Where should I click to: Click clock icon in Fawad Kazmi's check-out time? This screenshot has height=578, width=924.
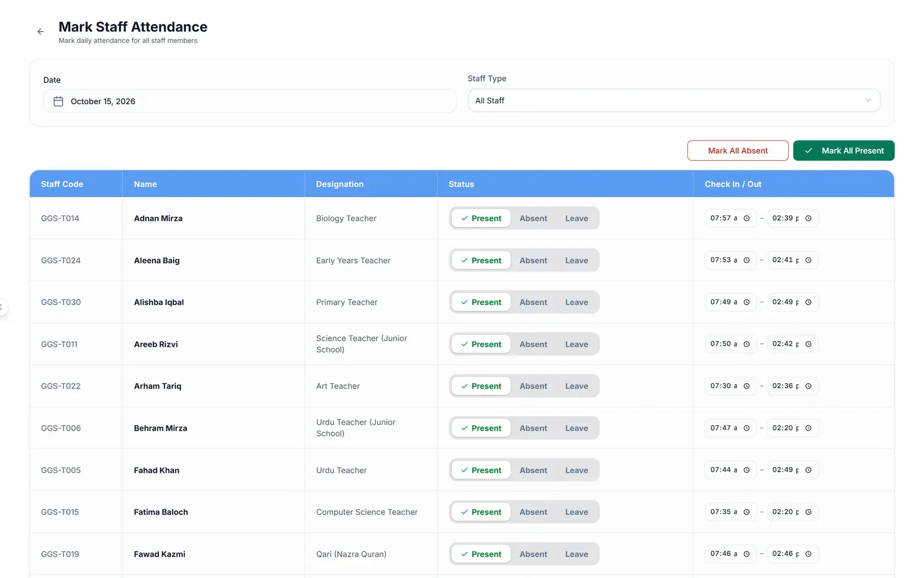click(808, 554)
